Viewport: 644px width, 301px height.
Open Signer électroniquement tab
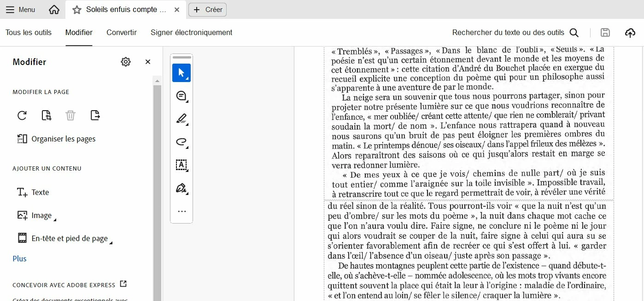pos(191,32)
